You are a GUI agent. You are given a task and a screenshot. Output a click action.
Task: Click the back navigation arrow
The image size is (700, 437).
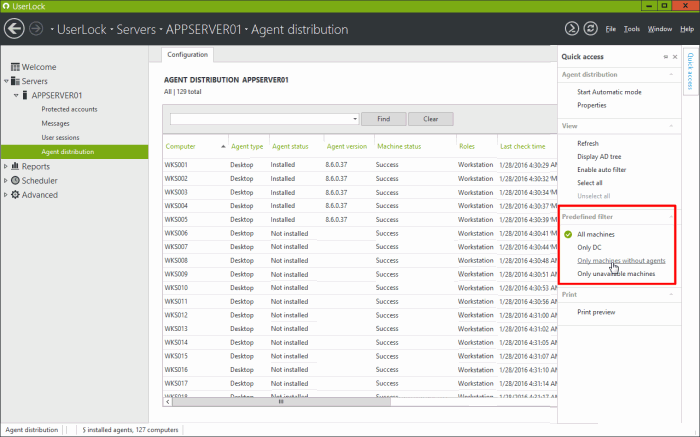click(x=14, y=29)
